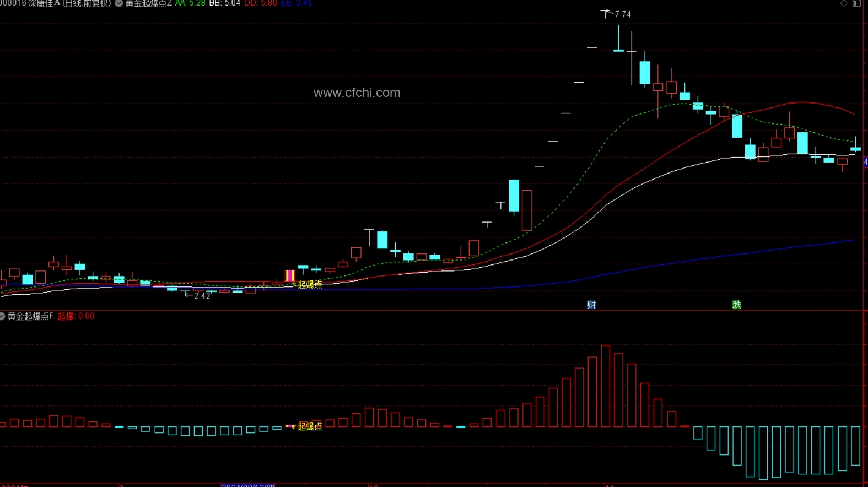The width and height of the screenshot is (868, 487).
Task: Click the panel layout icon at top-right
Action: pyautogui.click(x=856, y=3)
